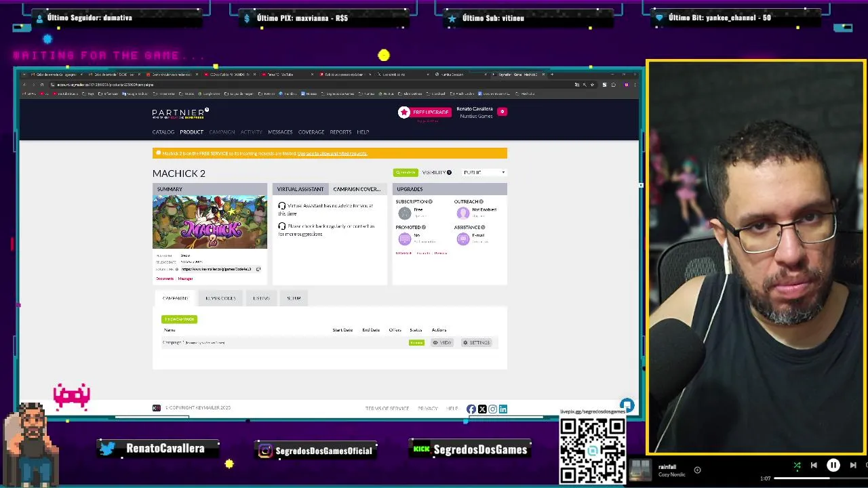The width and height of the screenshot is (868, 488).
Task: Open the Facebook icon in footer
Action: 471,409
